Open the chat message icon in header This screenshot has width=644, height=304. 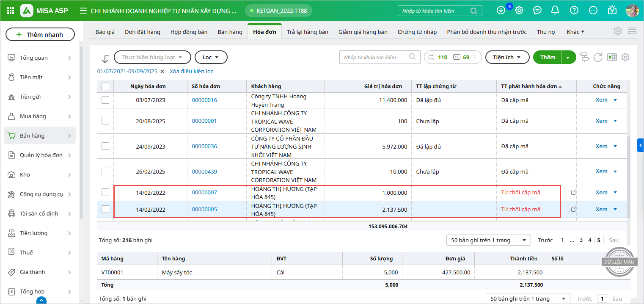(537, 11)
